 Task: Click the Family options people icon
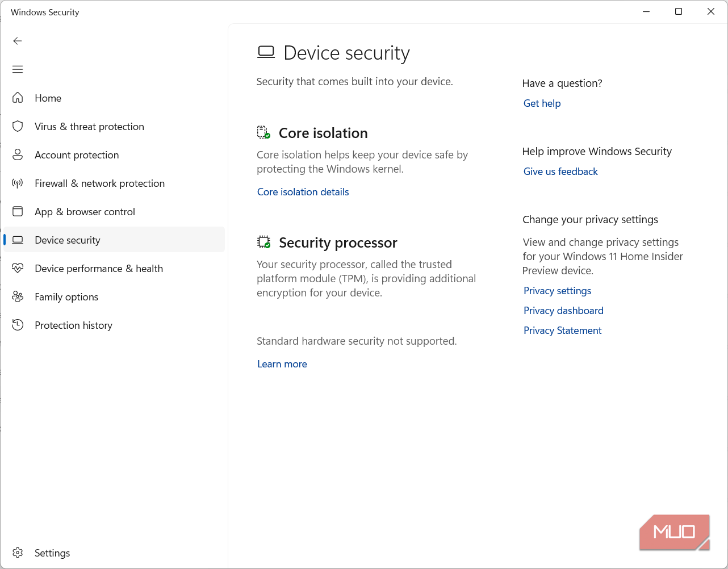click(18, 296)
